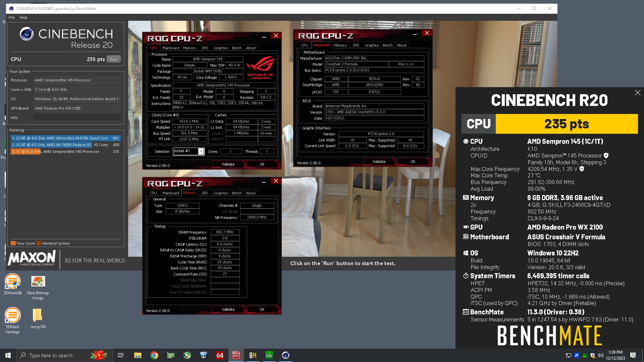Click the GFX Board field showing AMD Radeon Pro WX 2100
The image size is (644, 362).
coord(77,108)
